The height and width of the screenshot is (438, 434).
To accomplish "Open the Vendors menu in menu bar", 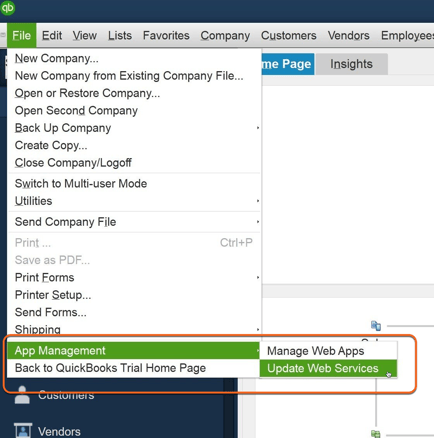I will [349, 35].
